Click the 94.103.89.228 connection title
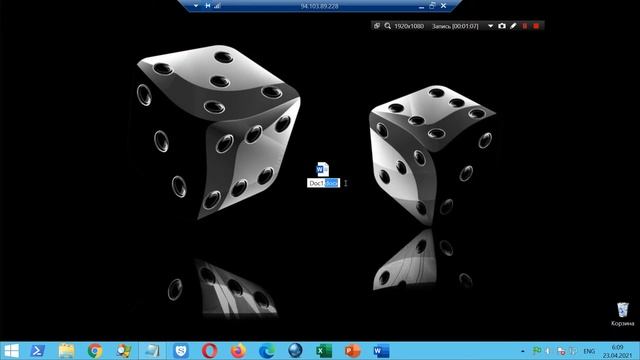 coord(320,6)
